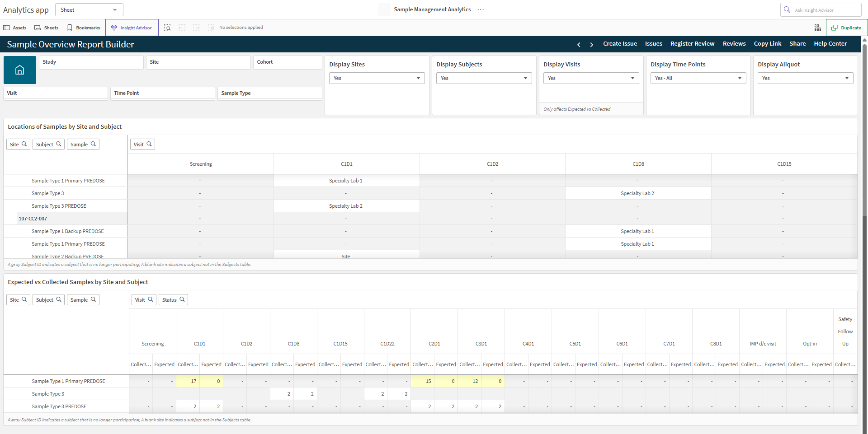Open the Visit filter pane
Image resolution: width=868 pixels, height=434 pixels.
click(x=56, y=93)
